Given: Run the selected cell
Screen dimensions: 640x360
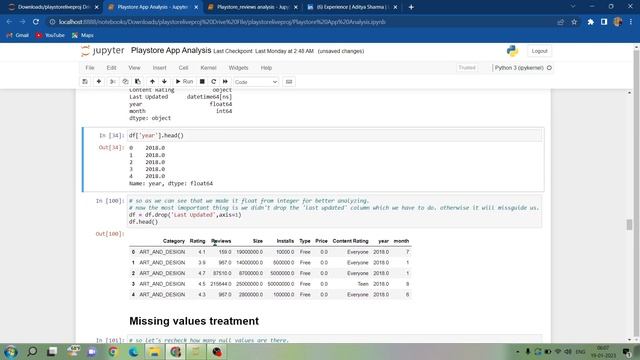Looking at the screenshot, I should [184, 82].
